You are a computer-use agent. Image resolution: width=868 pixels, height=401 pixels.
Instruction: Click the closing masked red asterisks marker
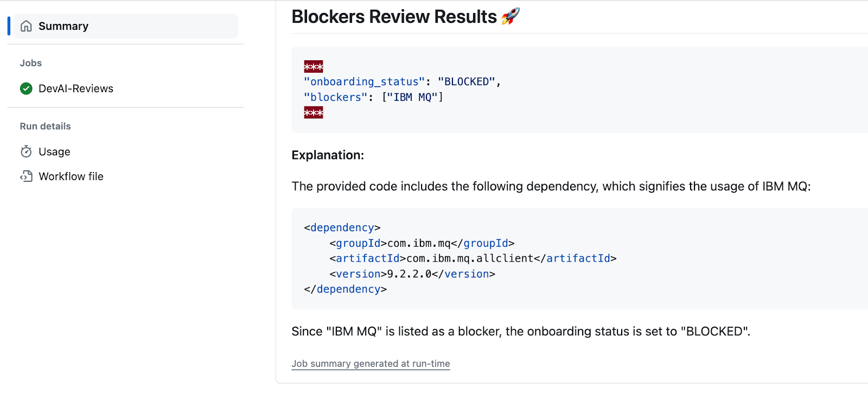[x=314, y=112]
